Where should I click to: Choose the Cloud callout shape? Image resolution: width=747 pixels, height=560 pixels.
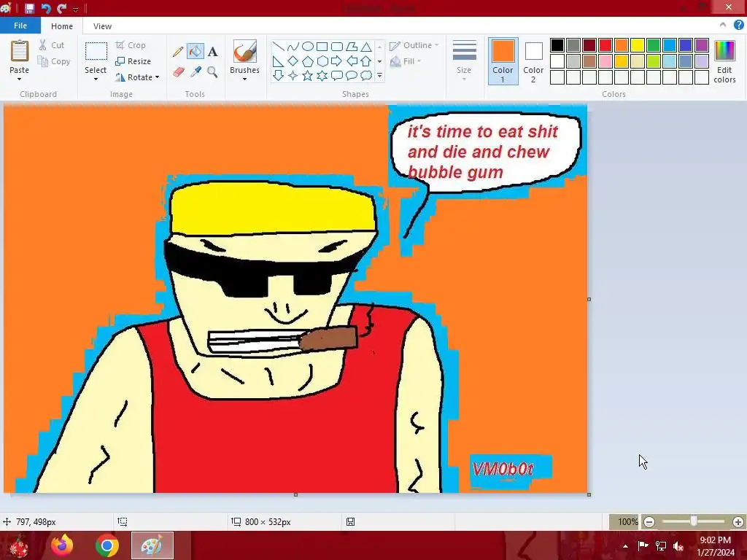[366, 75]
